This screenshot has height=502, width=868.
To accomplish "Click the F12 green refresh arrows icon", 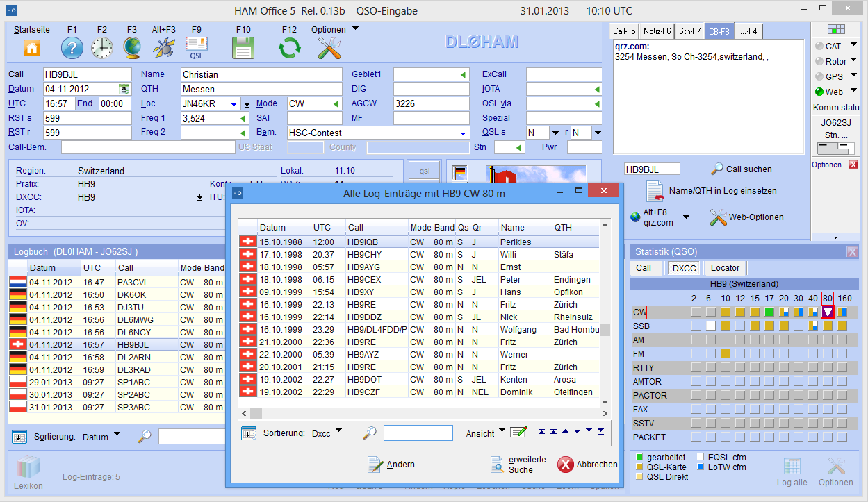I will 289,47.
